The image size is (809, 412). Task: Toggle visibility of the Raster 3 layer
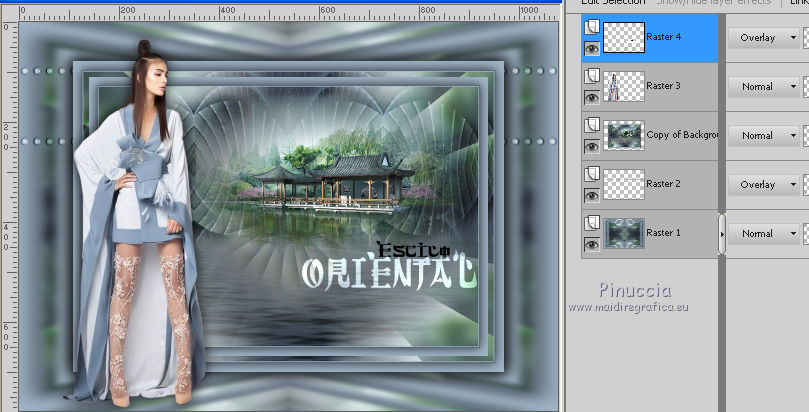(592, 97)
